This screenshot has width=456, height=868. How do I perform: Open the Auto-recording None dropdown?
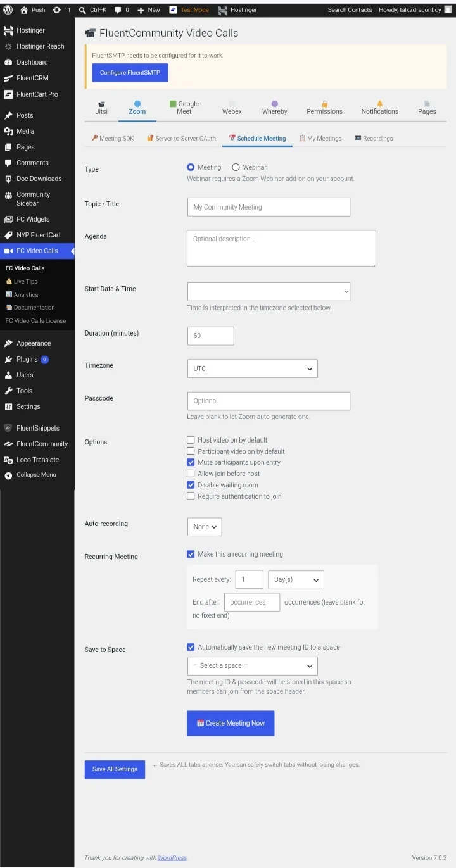(205, 527)
